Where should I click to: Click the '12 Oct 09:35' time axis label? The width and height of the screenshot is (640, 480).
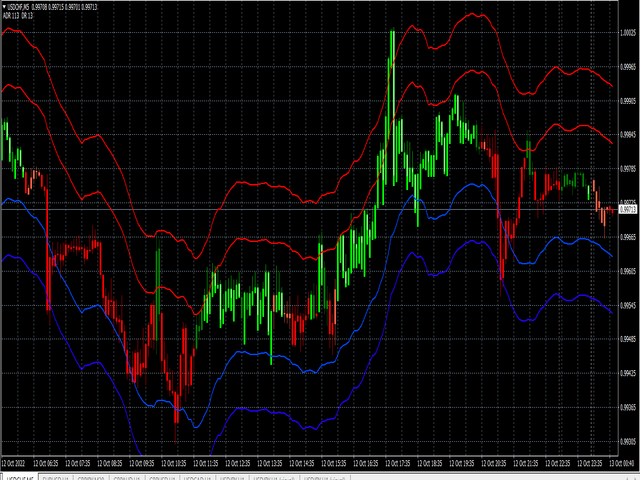click(142, 463)
